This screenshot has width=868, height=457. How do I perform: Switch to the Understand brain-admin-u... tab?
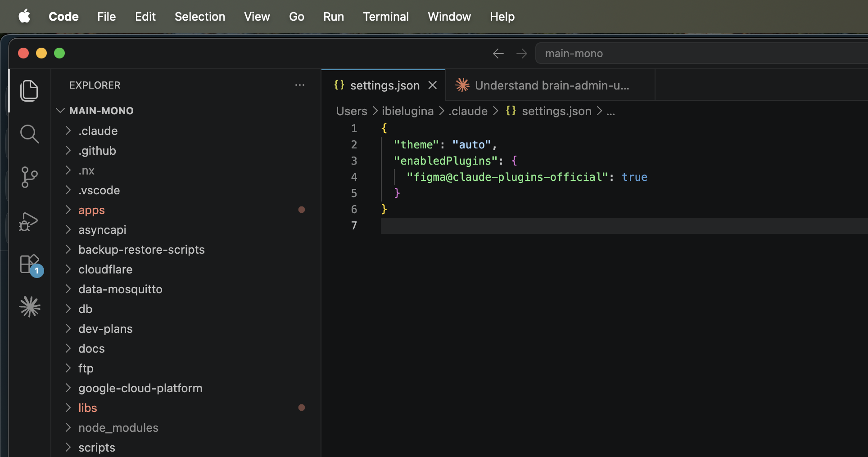pyautogui.click(x=550, y=85)
